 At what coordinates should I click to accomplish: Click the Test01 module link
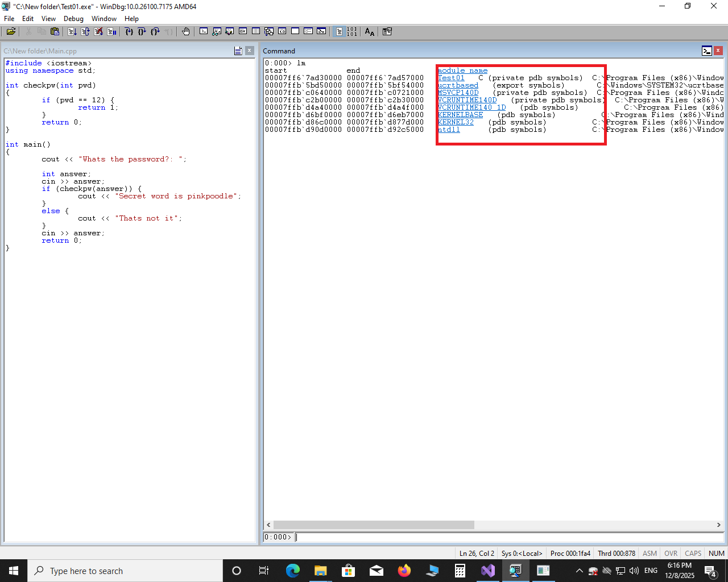[451, 78]
